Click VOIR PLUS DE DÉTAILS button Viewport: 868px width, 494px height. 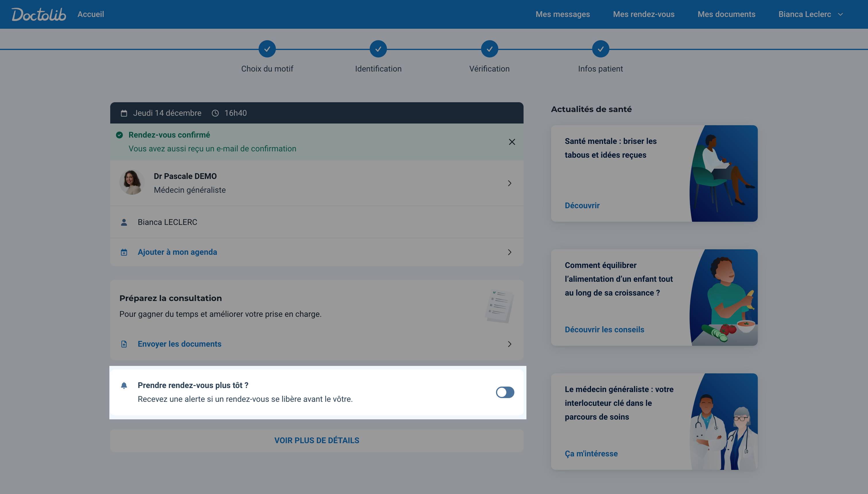point(317,440)
